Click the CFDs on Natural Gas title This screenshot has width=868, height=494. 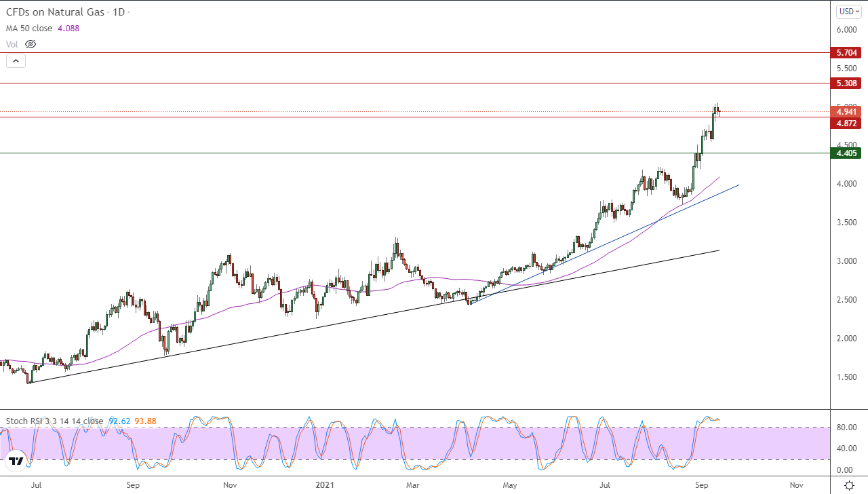point(55,12)
